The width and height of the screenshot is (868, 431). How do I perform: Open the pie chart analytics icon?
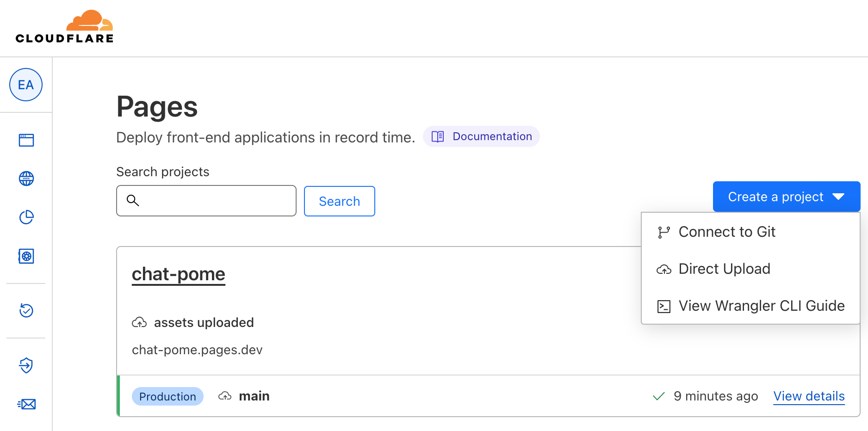tap(26, 217)
